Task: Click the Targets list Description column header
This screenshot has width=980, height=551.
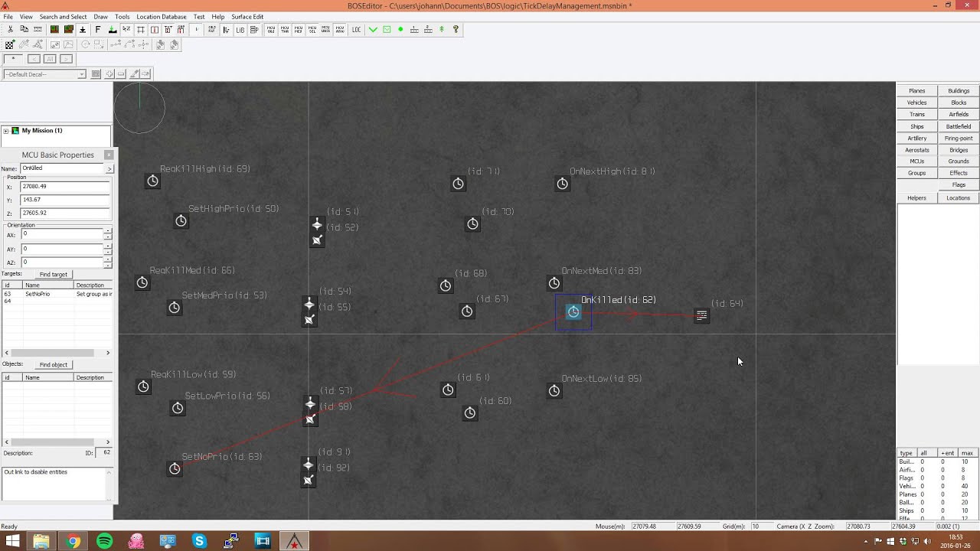Action: point(93,285)
